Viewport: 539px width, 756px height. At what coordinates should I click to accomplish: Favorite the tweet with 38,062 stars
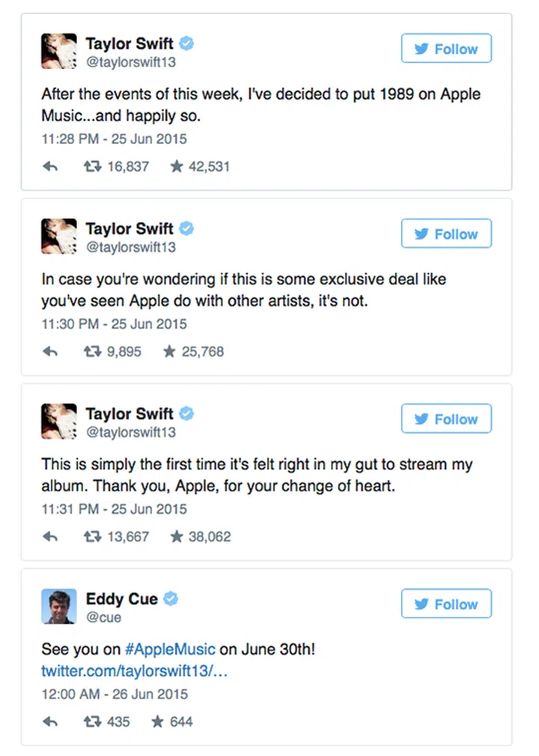point(177,536)
